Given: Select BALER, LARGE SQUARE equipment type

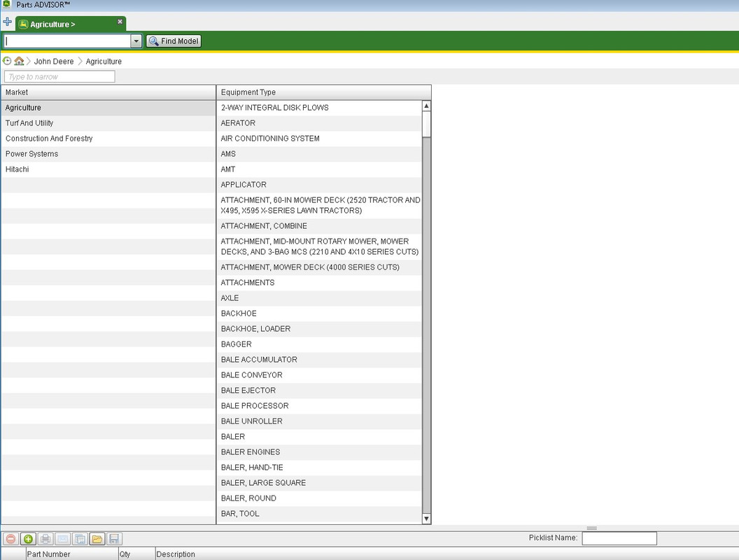Looking at the screenshot, I should tap(319, 483).
